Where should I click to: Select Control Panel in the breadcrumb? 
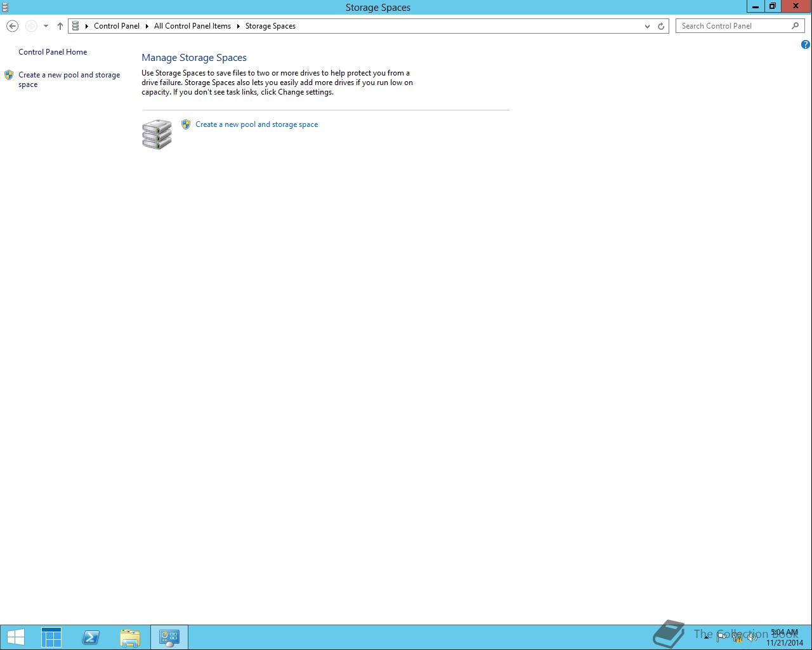[117, 26]
